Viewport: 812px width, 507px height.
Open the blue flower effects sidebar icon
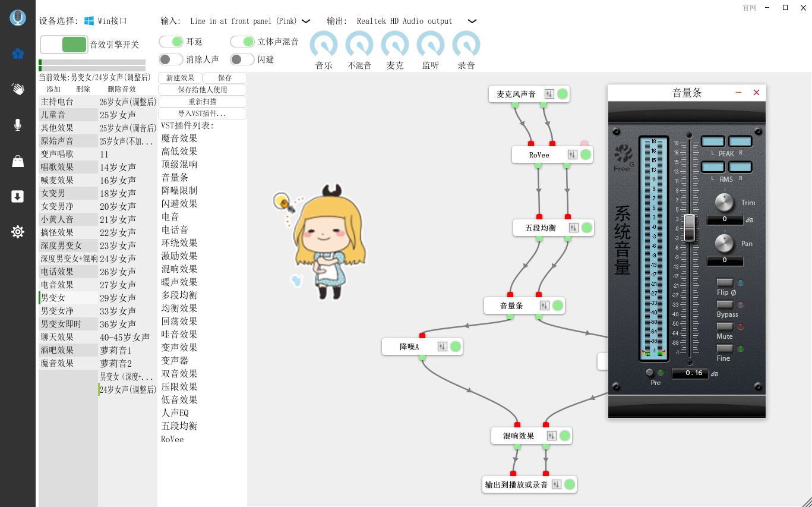[18, 54]
